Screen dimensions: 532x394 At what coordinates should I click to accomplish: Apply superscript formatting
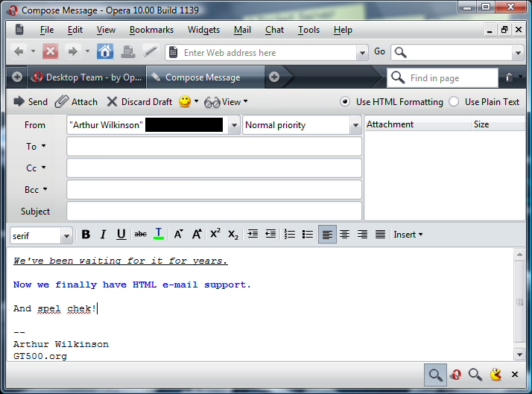tap(215, 234)
